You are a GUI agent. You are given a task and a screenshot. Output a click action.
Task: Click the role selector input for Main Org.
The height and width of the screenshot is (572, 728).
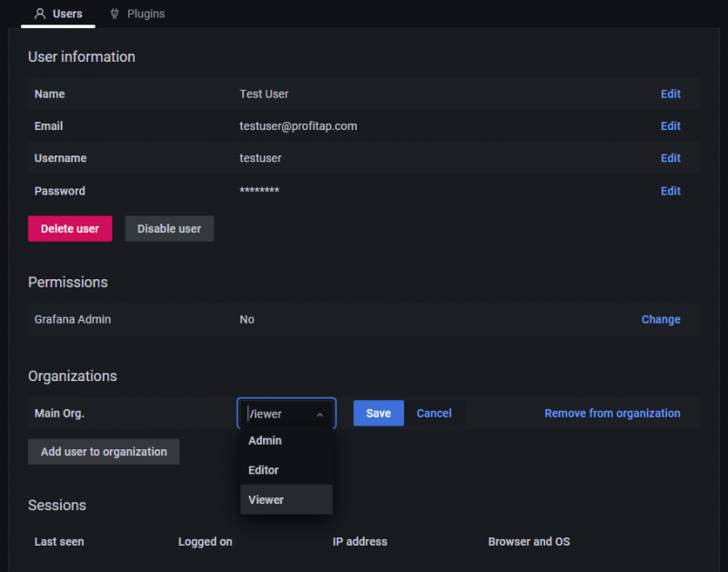[x=278, y=414]
